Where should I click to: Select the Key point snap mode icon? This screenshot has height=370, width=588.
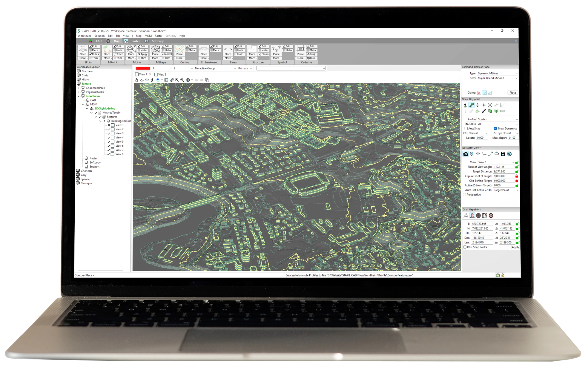tap(471, 105)
